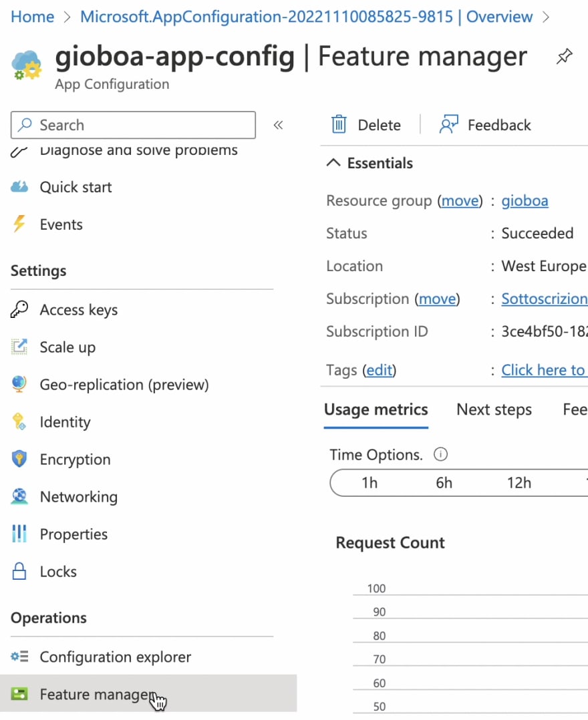588x720 pixels.
Task: Click the Delete trash can icon
Action: [x=339, y=124]
